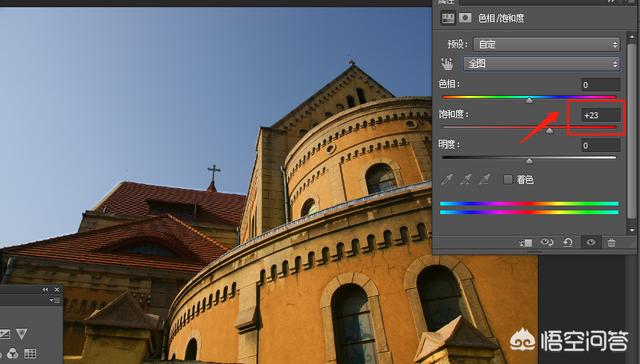Enable the 着色 colorize checkbox
The width and height of the screenshot is (640, 364).
coord(508,179)
